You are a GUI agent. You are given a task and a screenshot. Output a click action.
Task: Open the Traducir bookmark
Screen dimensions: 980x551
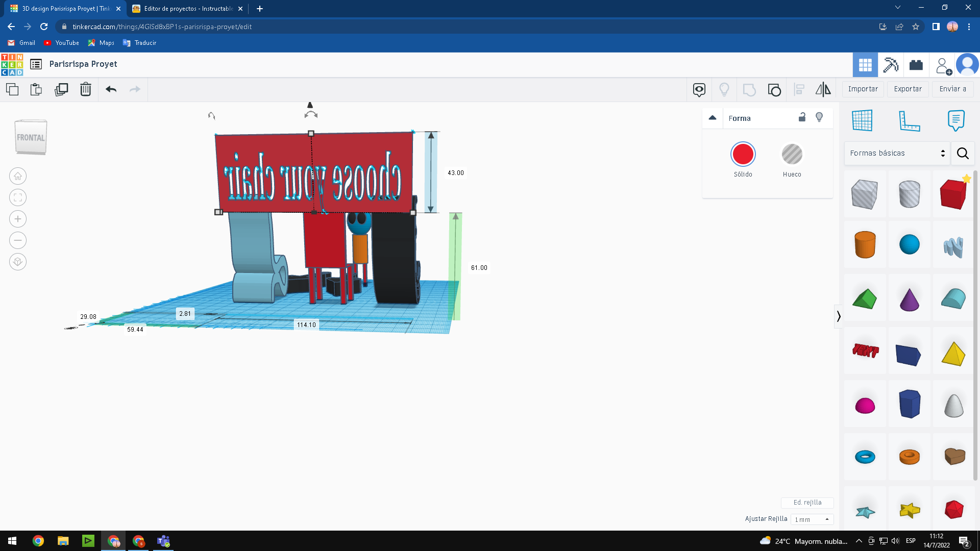point(140,43)
